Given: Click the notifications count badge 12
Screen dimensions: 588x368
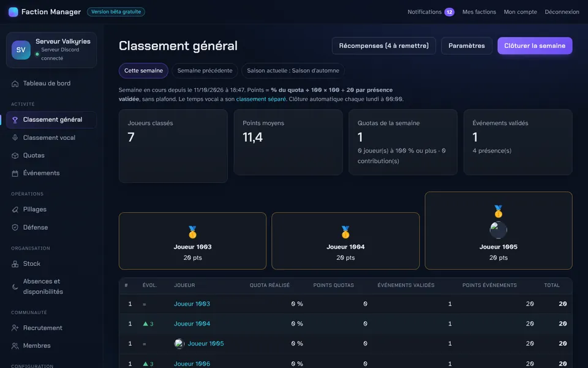Looking at the screenshot, I should pos(449,12).
